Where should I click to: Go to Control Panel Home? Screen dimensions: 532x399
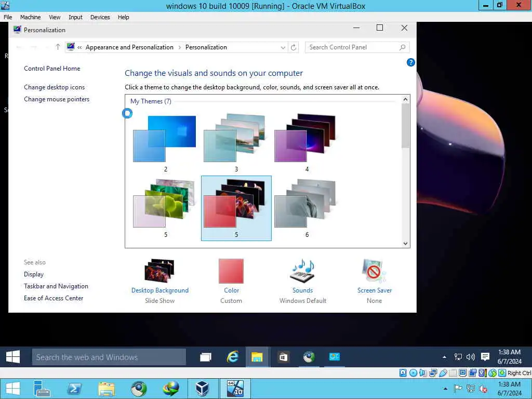(x=52, y=69)
